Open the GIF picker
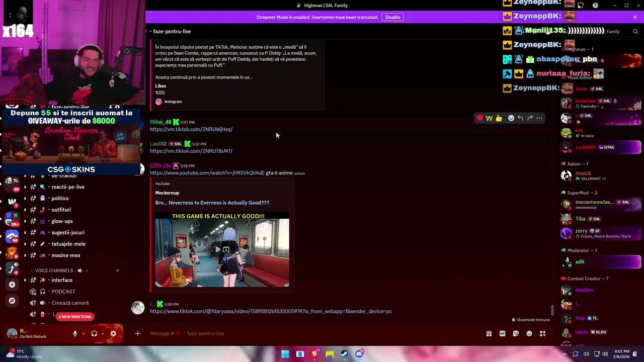The width and height of the screenshot is (644, 362). coord(502,333)
